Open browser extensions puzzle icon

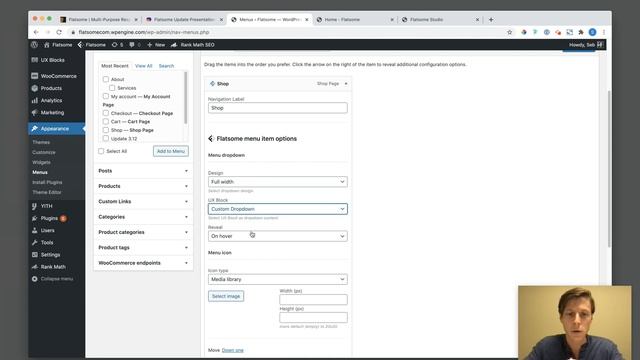(x=581, y=32)
